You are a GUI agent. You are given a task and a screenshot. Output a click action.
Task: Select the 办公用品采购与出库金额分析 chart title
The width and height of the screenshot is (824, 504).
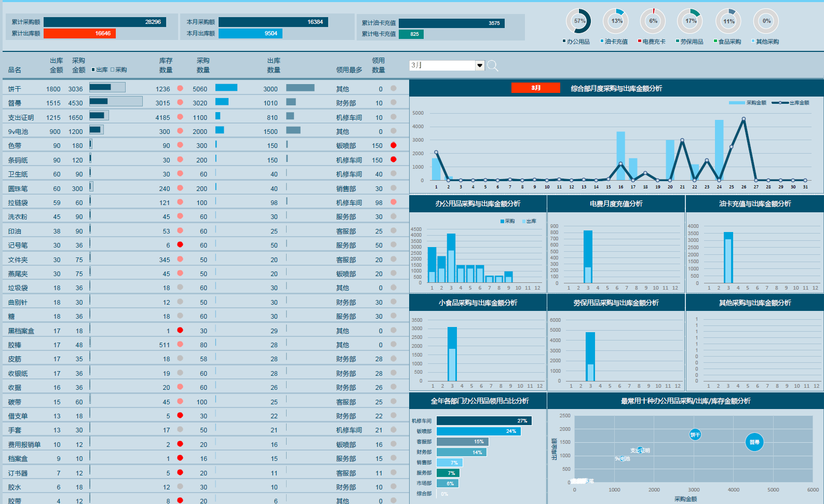point(478,203)
